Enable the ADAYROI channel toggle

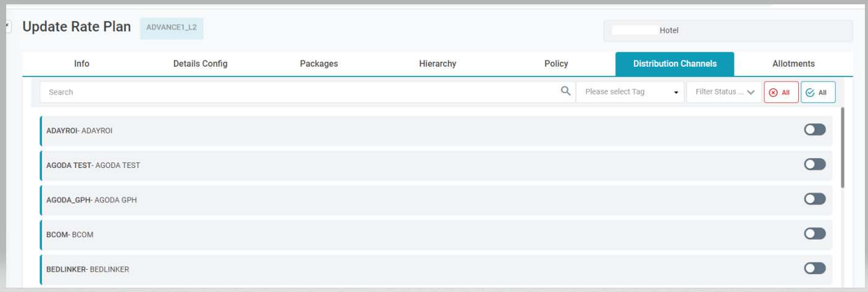coord(814,130)
